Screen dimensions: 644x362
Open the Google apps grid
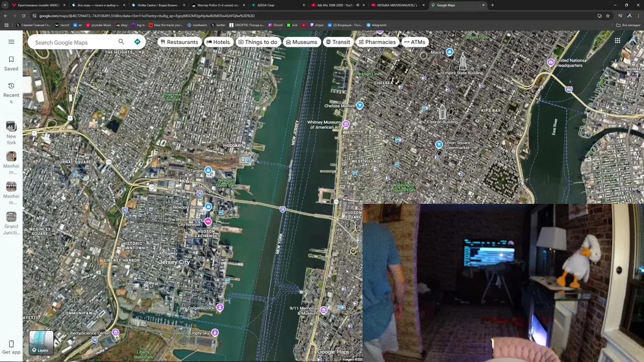(x=617, y=41)
